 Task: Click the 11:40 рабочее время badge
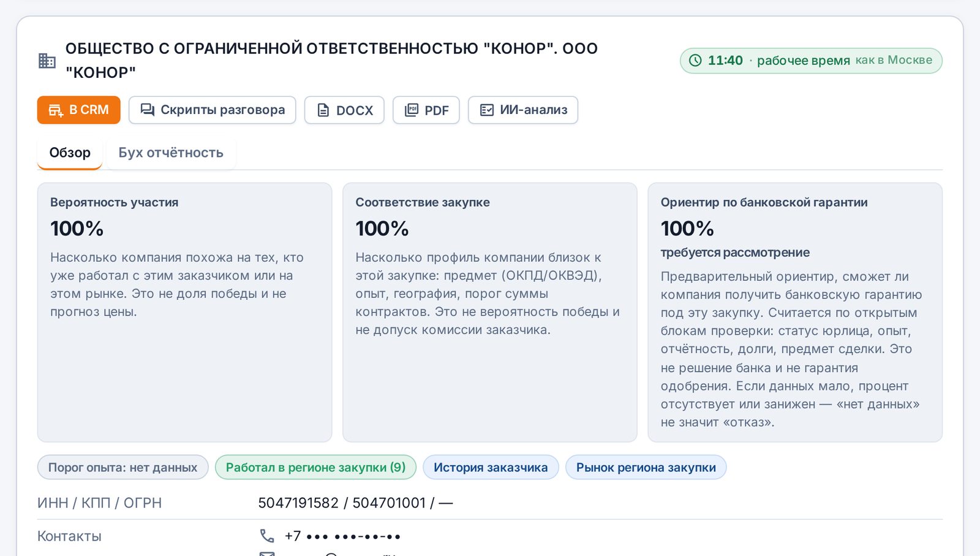(x=811, y=61)
